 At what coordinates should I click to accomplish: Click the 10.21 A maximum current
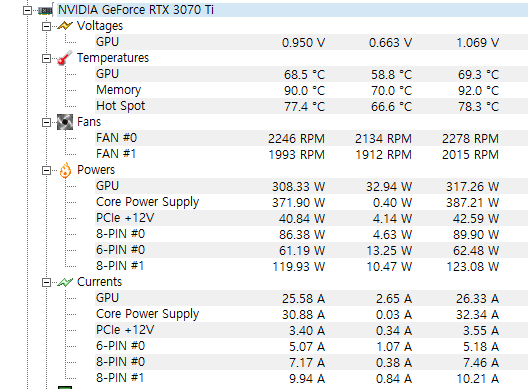[477, 379]
